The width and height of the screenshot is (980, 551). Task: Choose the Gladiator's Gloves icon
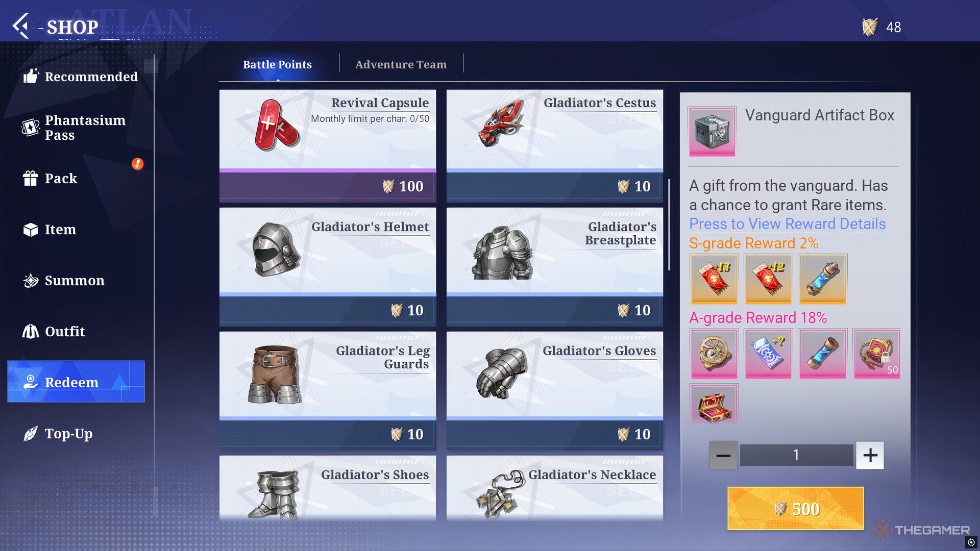click(x=501, y=373)
